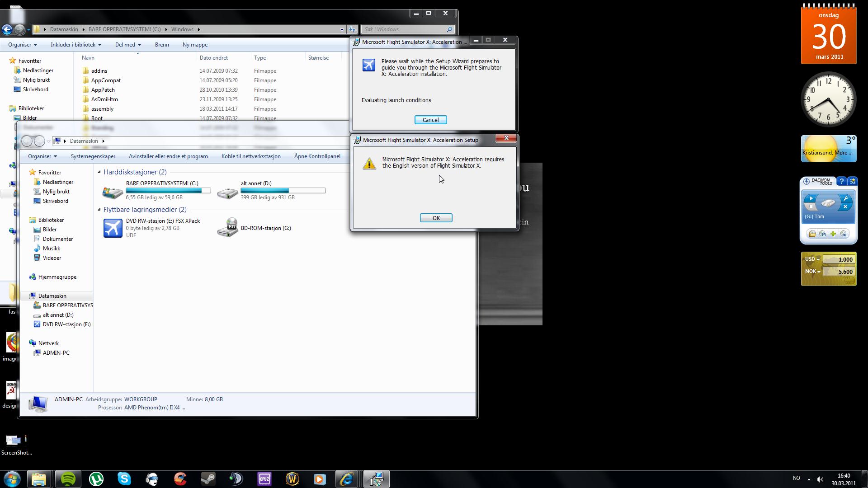Click the Dato endret column header
Viewport: 868px width, 488px height.
214,58
